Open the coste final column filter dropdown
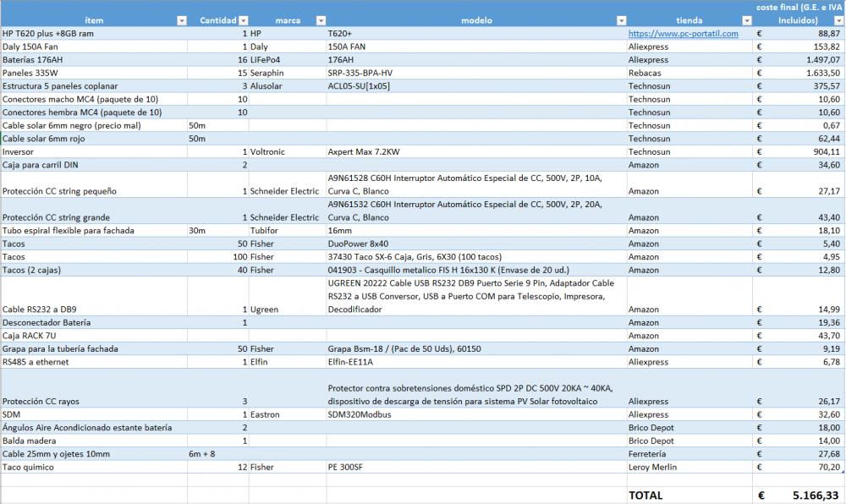Screen dimensions: 846x504 point(839,20)
